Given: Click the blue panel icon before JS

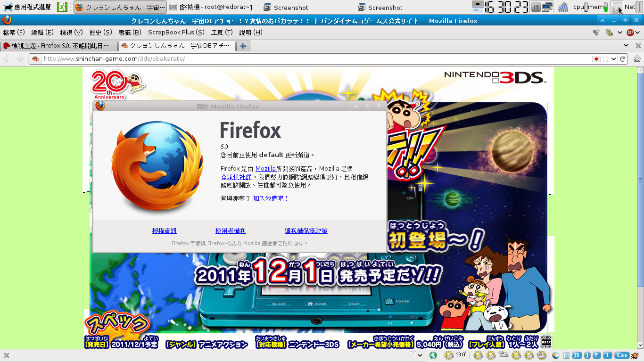Looking at the screenshot, I should tap(567, 355).
